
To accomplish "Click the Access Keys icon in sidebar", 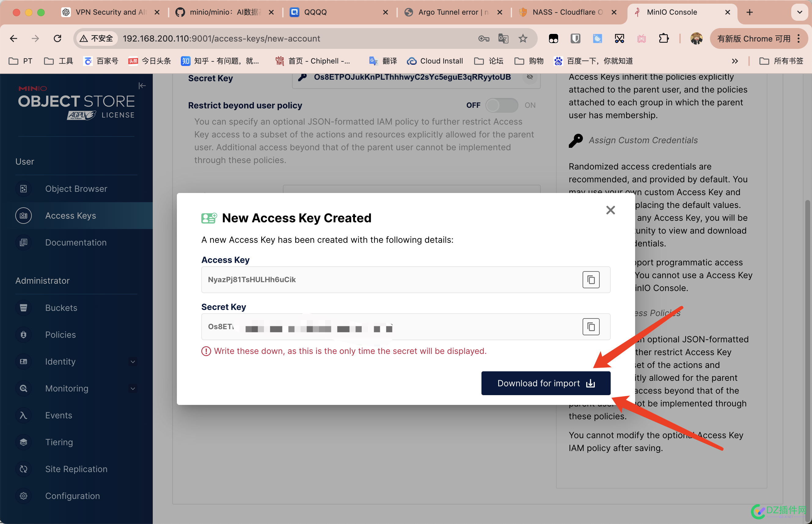I will (22, 215).
